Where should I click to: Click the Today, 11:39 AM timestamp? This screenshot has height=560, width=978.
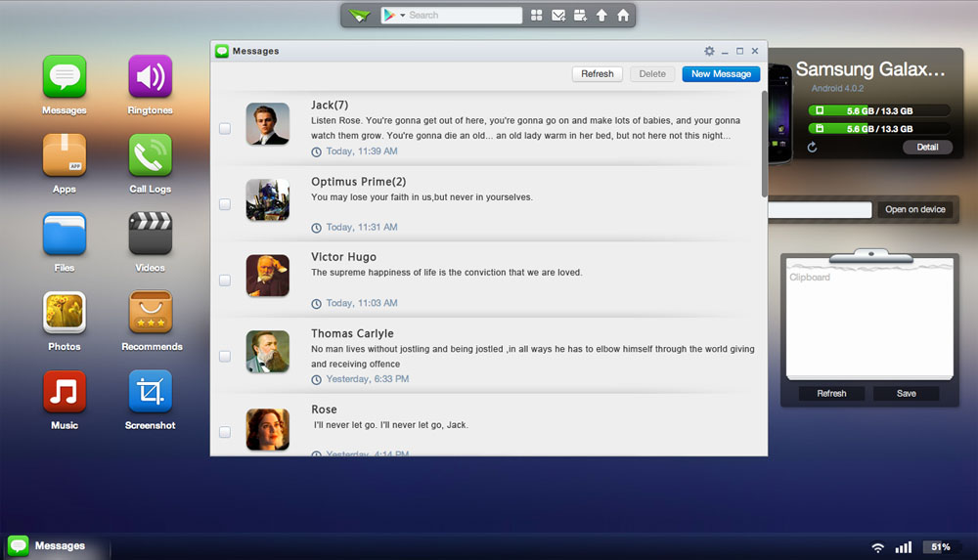click(361, 151)
